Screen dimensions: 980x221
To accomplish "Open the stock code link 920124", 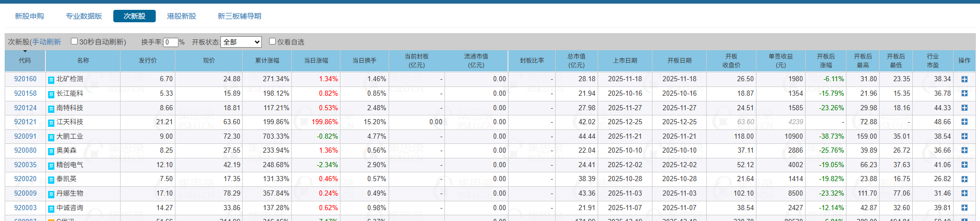I will click(x=25, y=108).
